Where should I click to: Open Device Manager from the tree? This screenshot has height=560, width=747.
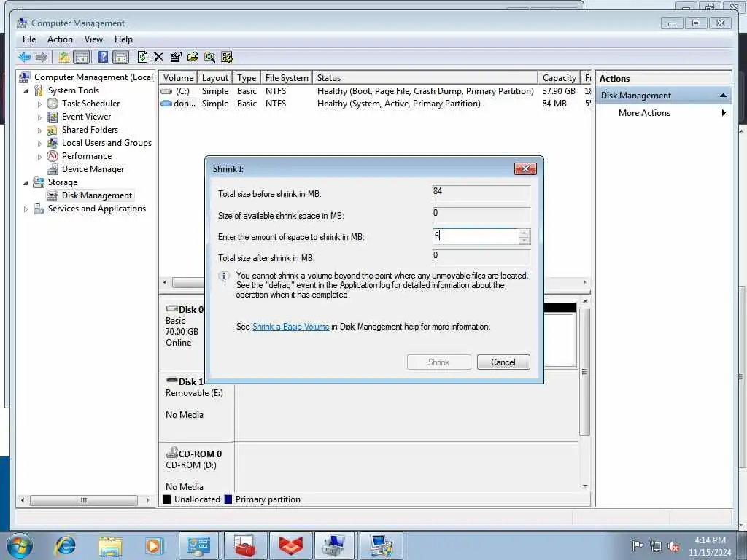point(93,169)
